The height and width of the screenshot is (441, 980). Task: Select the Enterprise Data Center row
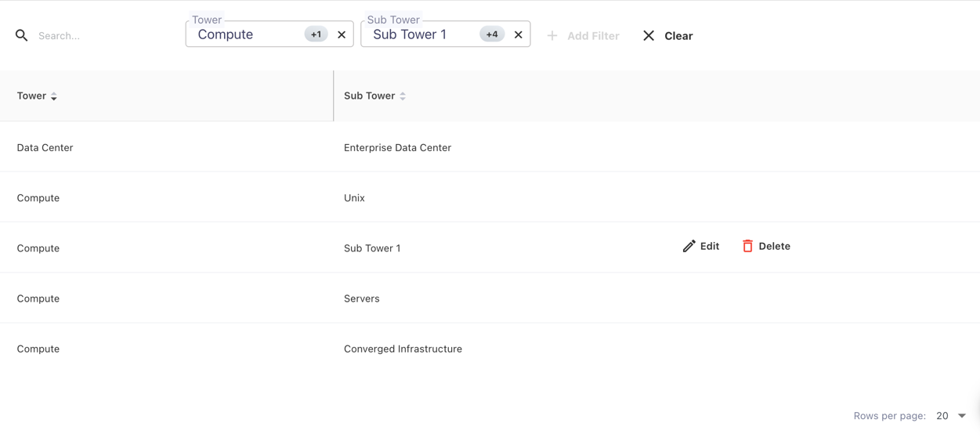(397, 147)
